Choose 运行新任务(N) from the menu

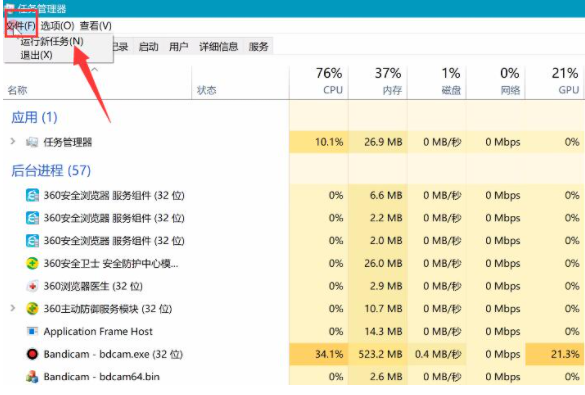tap(51, 41)
